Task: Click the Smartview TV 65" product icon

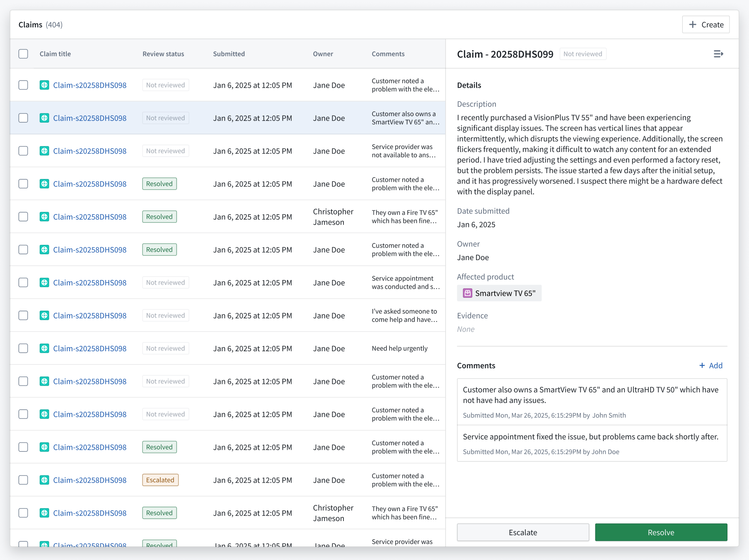Action: tap(467, 293)
